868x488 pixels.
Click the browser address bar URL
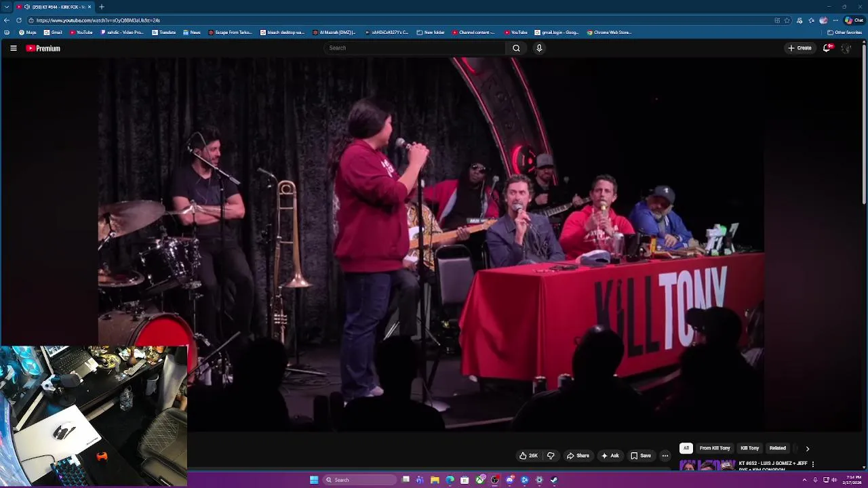coord(98,20)
